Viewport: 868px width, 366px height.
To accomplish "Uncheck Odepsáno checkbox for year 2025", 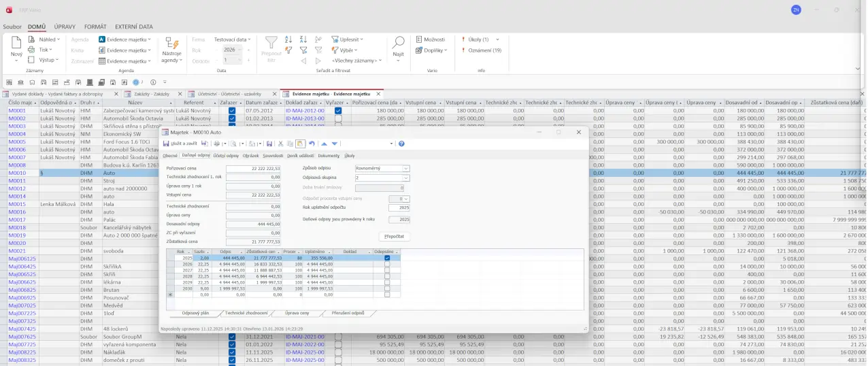I will point(387,258).
